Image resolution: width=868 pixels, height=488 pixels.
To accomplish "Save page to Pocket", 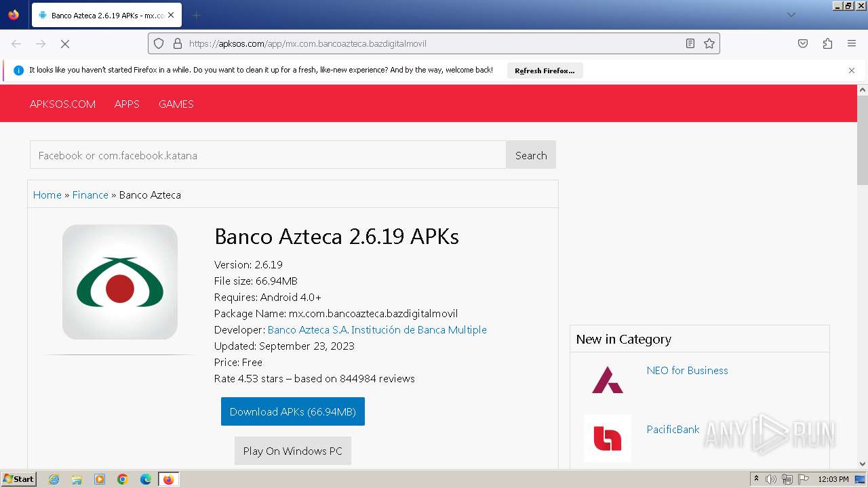I will 803,43.
